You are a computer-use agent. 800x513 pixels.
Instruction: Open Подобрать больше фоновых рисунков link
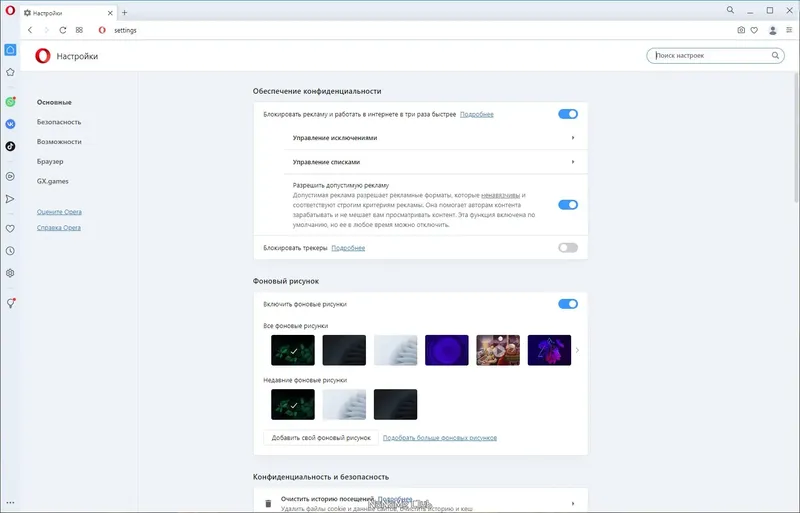tap(440, 437)
